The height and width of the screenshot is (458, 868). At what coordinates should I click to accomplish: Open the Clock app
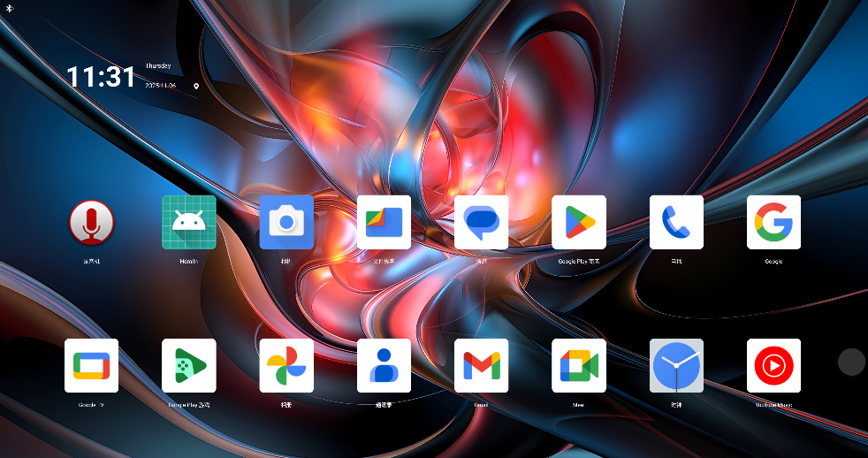point(676,365)
